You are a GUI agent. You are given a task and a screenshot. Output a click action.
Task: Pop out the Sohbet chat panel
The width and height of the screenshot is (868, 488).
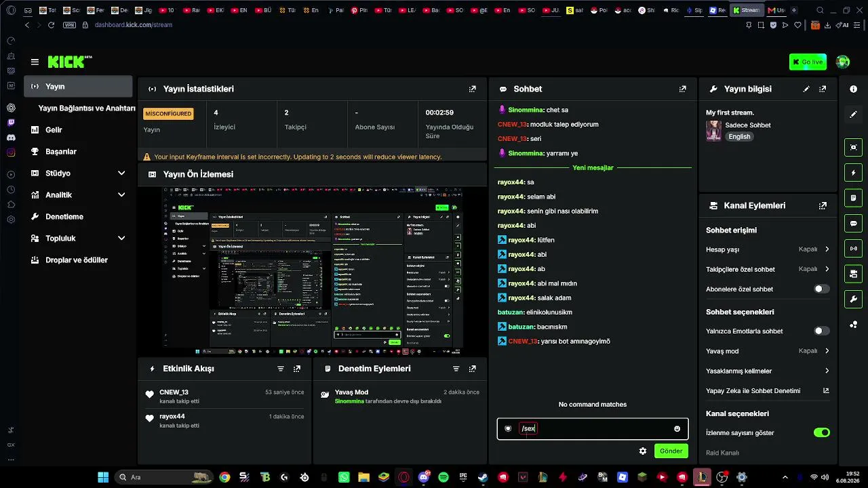click(x=683, y=89)
